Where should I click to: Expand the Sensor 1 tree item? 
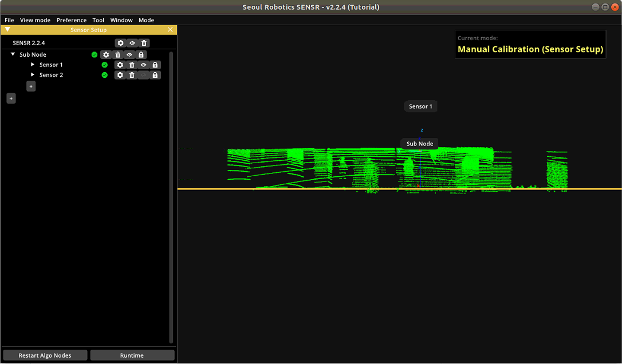point(33,65)
